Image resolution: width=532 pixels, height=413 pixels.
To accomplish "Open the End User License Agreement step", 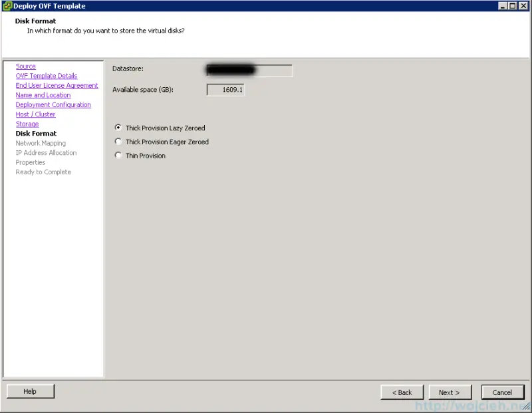I will click(x=57, y=85).
